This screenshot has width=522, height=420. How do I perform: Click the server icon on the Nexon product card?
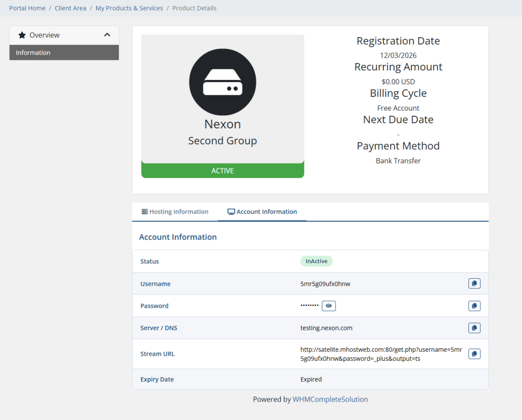[222, 82]
